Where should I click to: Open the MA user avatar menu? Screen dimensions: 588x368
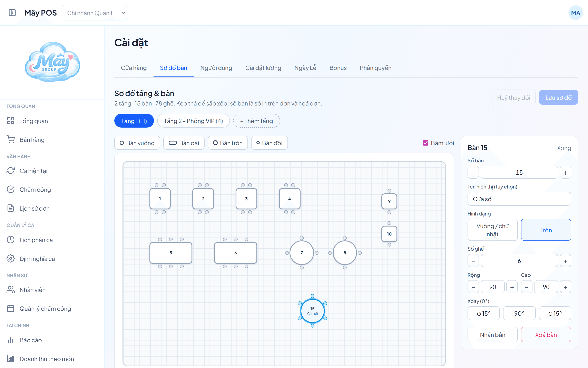(575, 13)
